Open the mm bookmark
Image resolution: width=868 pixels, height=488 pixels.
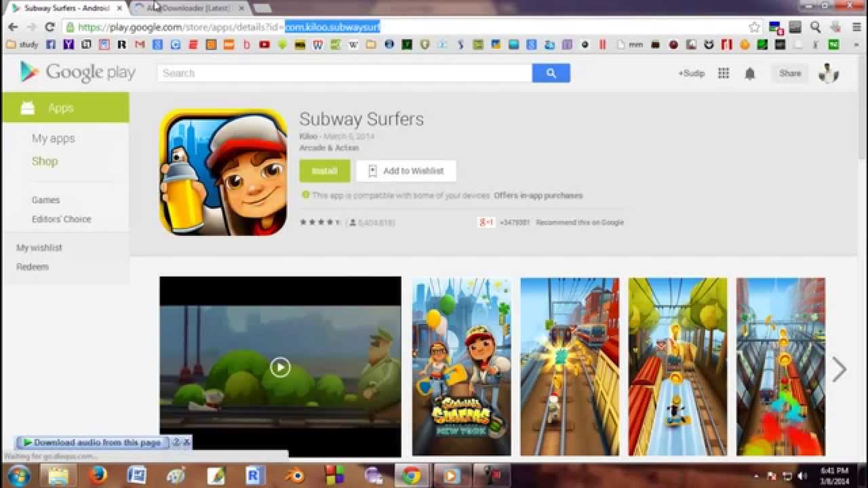point(630,45)
